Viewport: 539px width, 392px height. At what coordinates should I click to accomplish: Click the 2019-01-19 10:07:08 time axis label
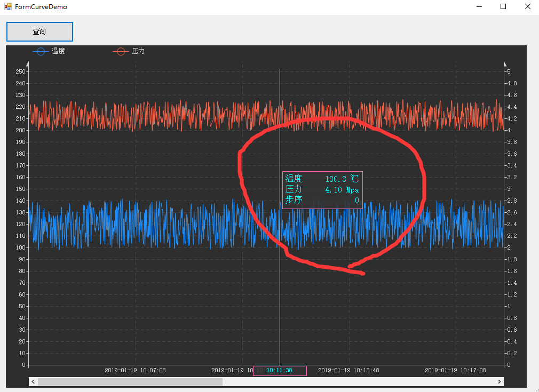tap(135, 370)
